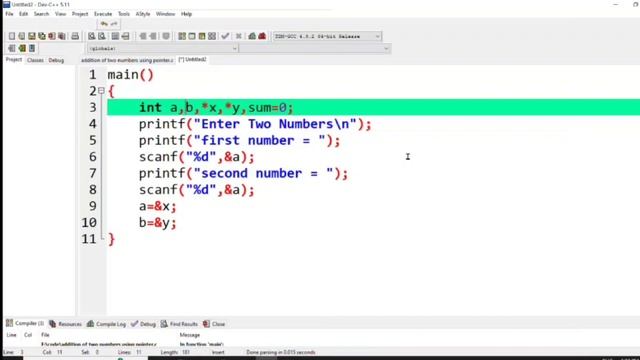Open the Project menu

pyautogui.click(x=80, y=14)
